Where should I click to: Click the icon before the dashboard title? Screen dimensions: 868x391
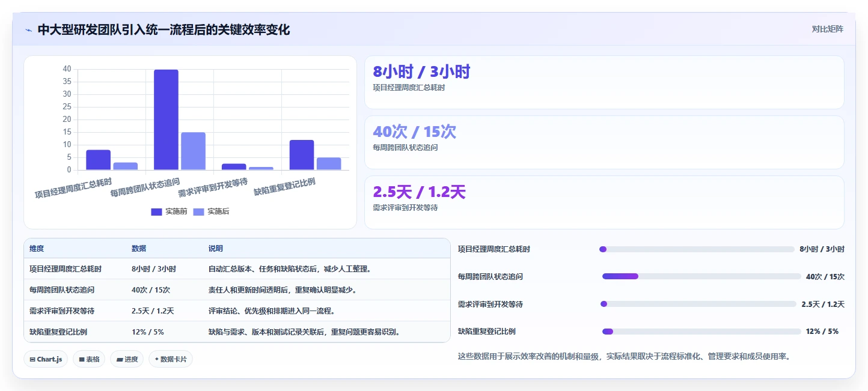click(28, 30)
